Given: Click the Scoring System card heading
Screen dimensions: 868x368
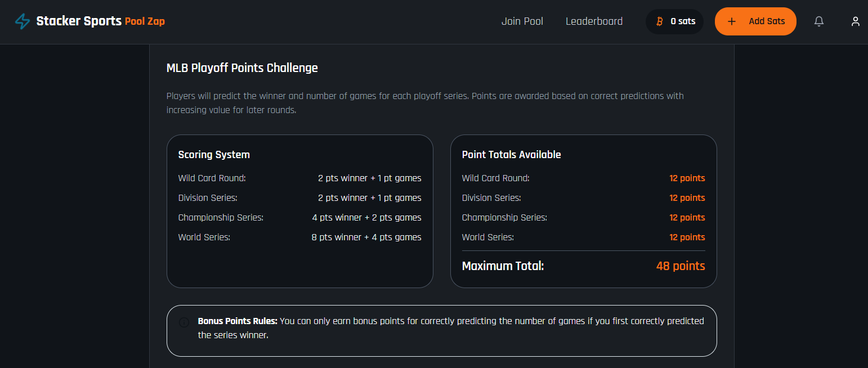Looking at the screenshot, I should [214, 155].
